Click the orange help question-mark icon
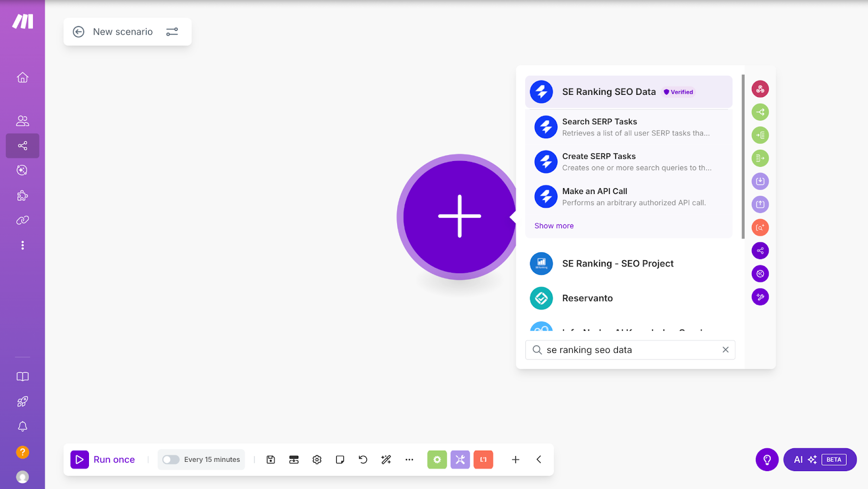The height and width of the screenshot is (489, 868). (22, 452)
